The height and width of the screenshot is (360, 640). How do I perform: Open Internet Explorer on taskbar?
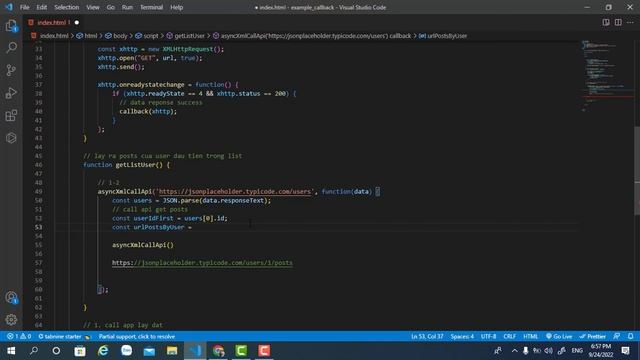pos(103,351)
